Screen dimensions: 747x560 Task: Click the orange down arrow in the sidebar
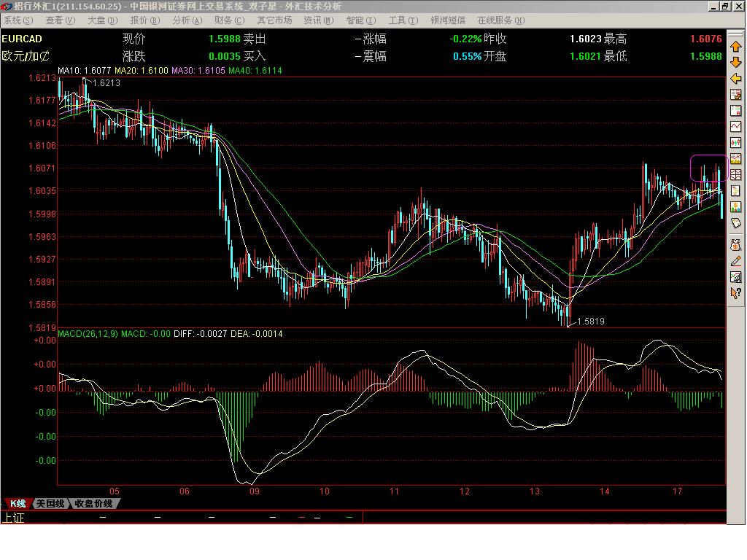point(736,63)
